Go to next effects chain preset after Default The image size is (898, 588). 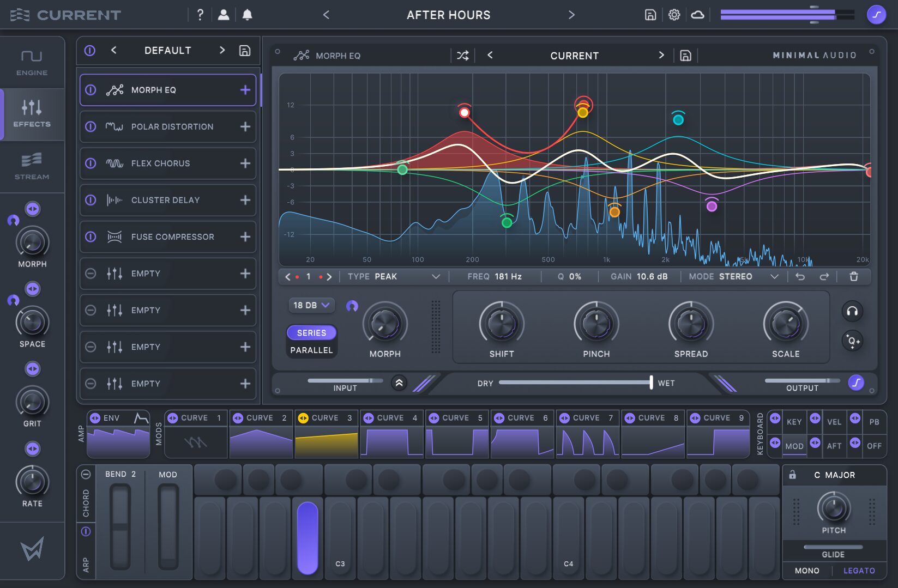(x=222, y=50)
